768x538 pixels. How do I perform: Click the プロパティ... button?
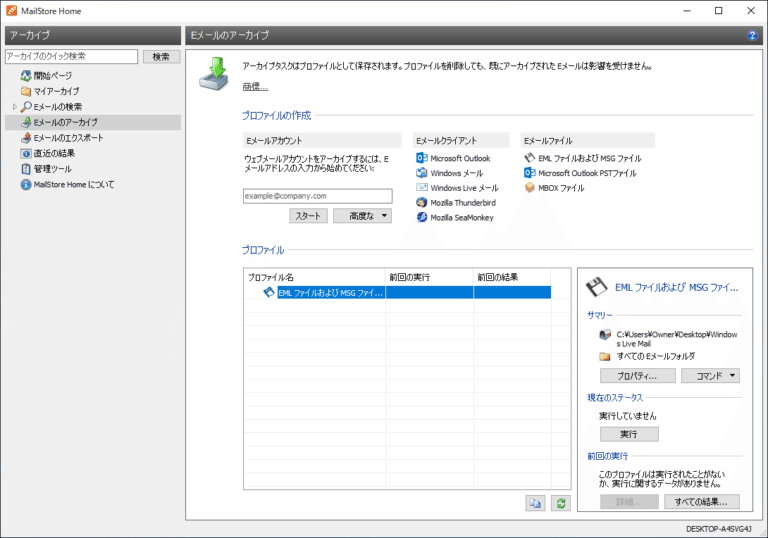click(x=638, y=376)
